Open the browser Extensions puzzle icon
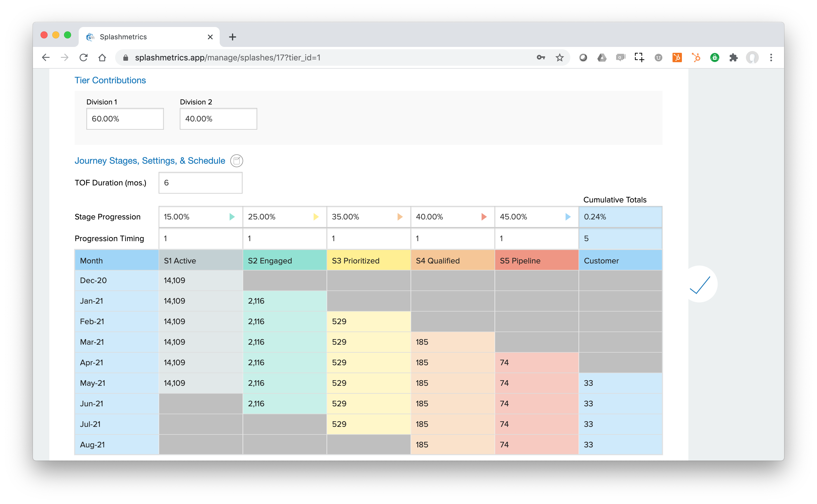This screenshot has height=504, width=817. pos(733,58)
